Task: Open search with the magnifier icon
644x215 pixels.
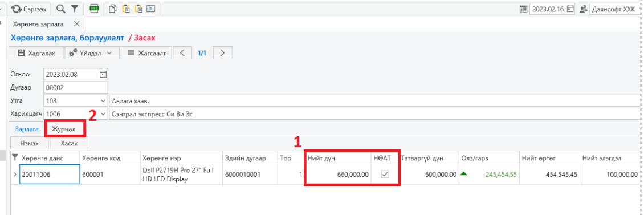Action: click(60, 9)
